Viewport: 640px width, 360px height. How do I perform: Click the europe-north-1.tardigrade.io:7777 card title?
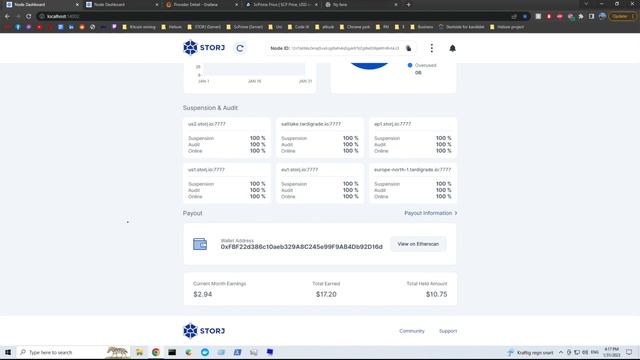[412, 170]
